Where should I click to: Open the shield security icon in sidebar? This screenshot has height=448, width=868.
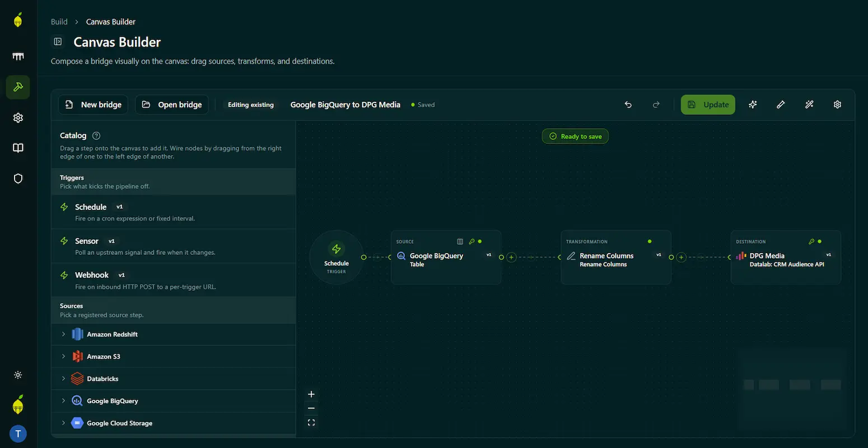coord(18,179)
